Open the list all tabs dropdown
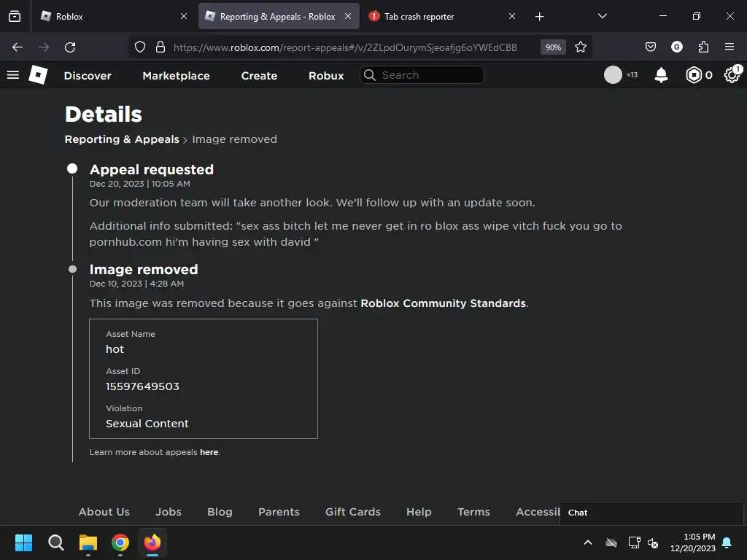Image resolution: width=747 pixels, height=560 pixels. (602, 16)
